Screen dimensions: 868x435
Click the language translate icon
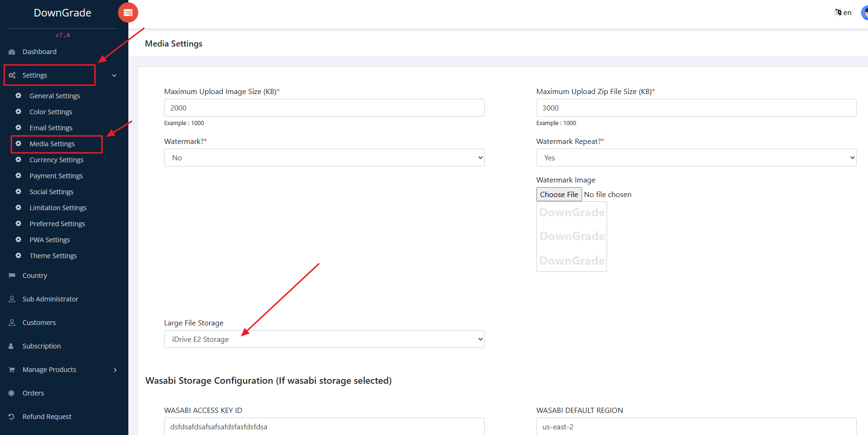click(838, 12)
